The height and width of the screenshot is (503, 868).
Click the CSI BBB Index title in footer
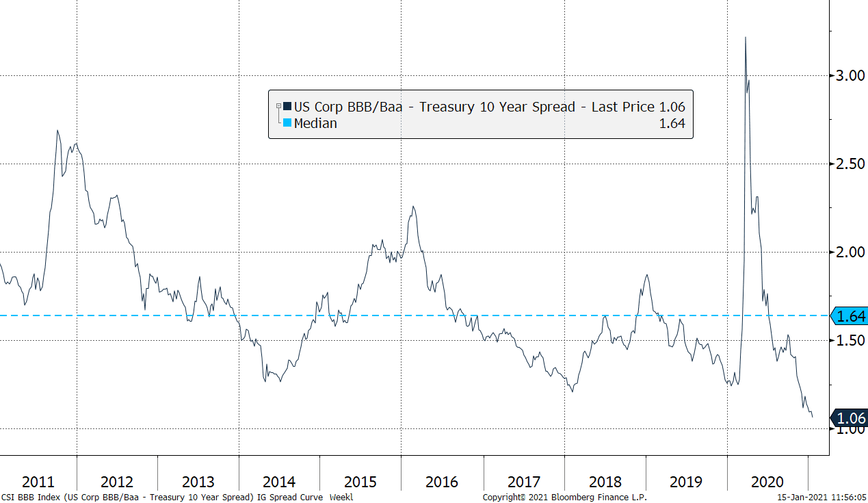pyautogui.click(x=178, y=498)
